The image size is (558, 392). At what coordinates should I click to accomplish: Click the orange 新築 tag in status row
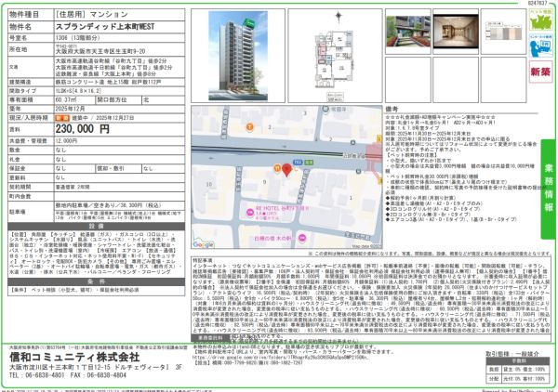click(x=62, y=118)
